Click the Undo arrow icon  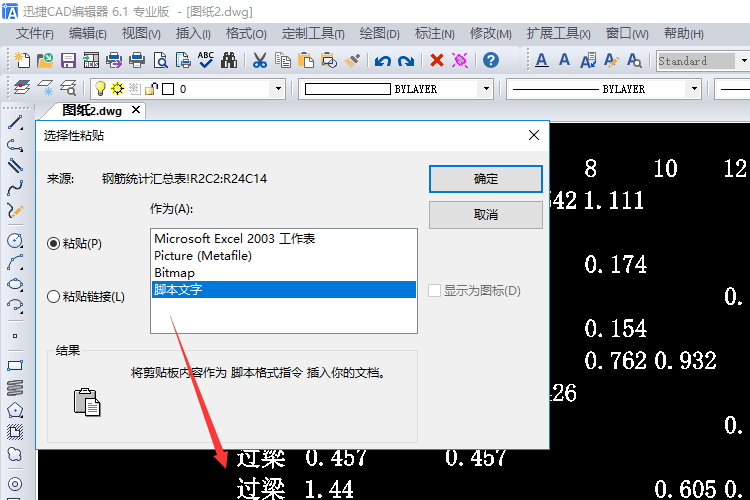click(x=383, y=61)
